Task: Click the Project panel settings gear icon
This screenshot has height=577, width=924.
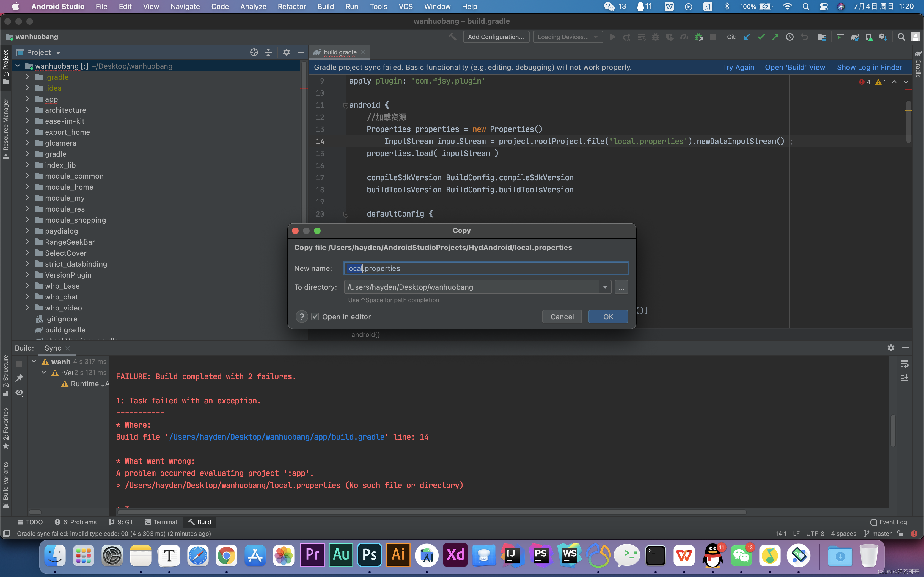Action: 286,52
